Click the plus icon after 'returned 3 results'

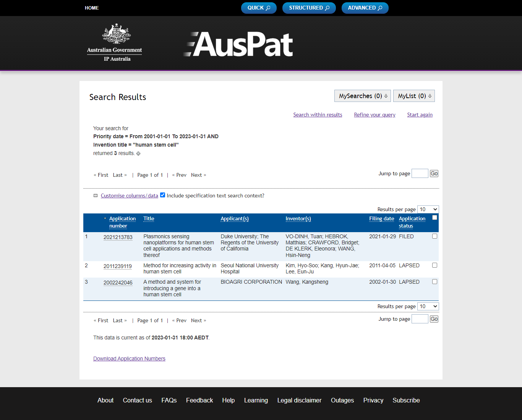pyautogui.click(x=138, y=153)
